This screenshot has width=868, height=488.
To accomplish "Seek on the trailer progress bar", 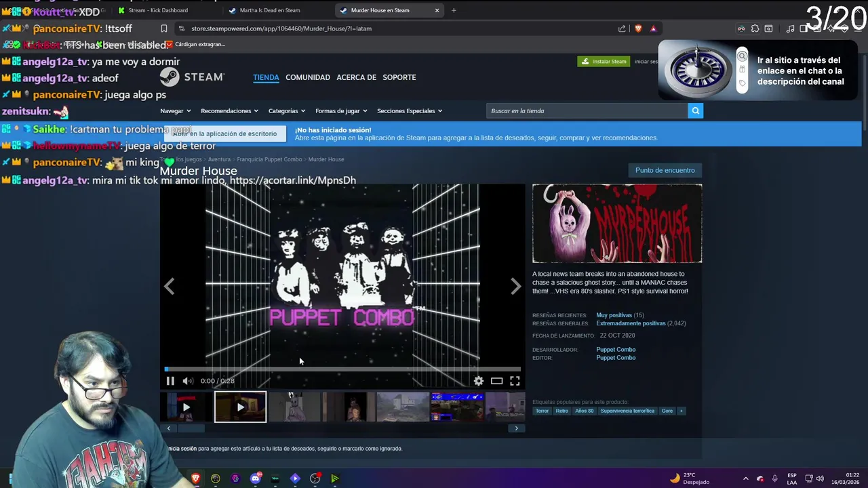I will click(x=342, y=369).
